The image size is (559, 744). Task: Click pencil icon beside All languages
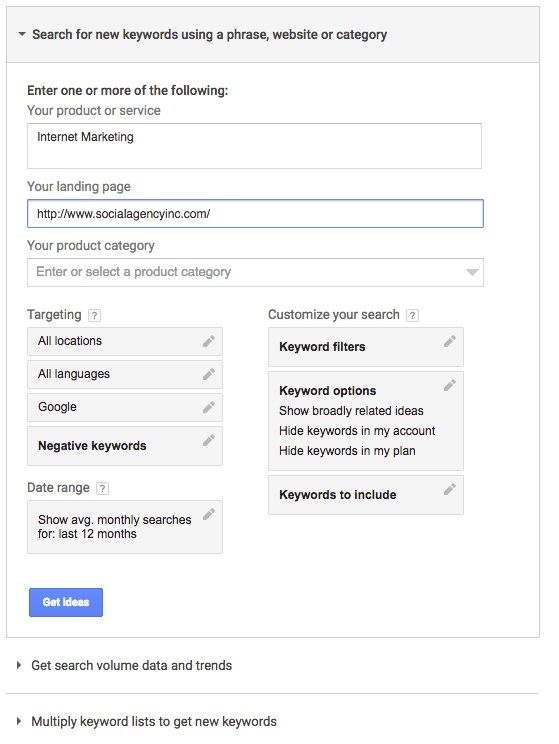click(x=209, y=374)
